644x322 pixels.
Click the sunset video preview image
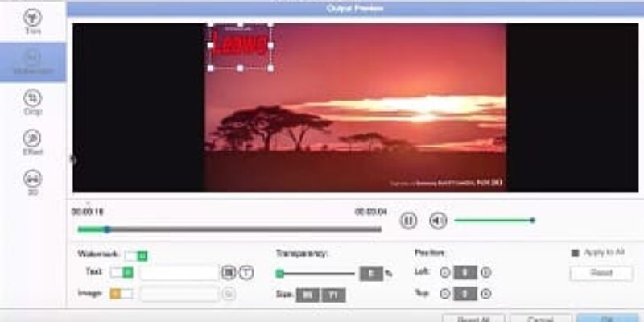point(355,108)
